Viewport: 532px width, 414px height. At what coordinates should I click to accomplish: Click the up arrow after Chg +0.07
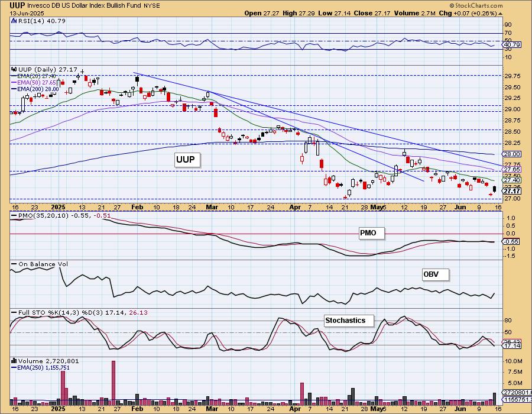click(x=500, y=14)
